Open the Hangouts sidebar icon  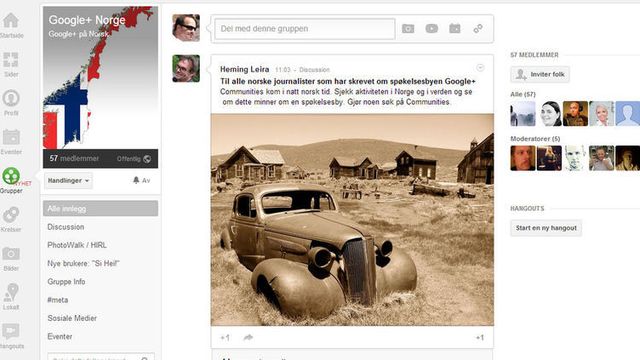[11, 331]
